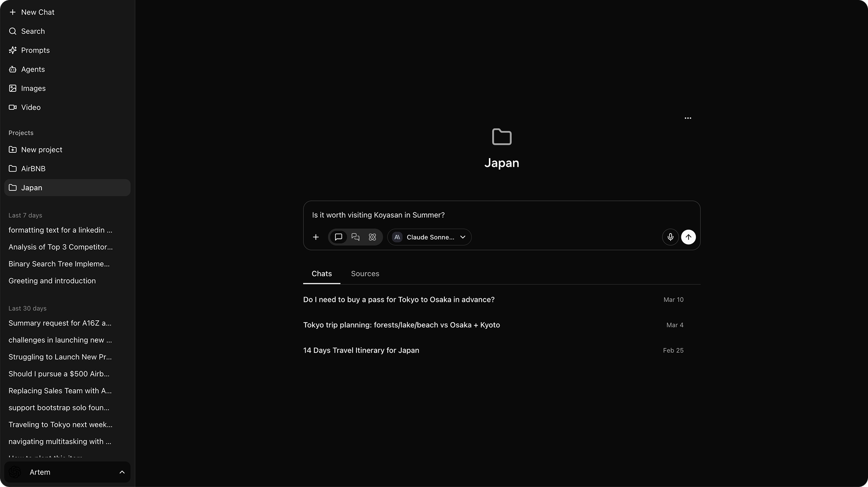Screen dimensions: 868x487
Task: Create a New project in sidebar
Action: [41, 150]
